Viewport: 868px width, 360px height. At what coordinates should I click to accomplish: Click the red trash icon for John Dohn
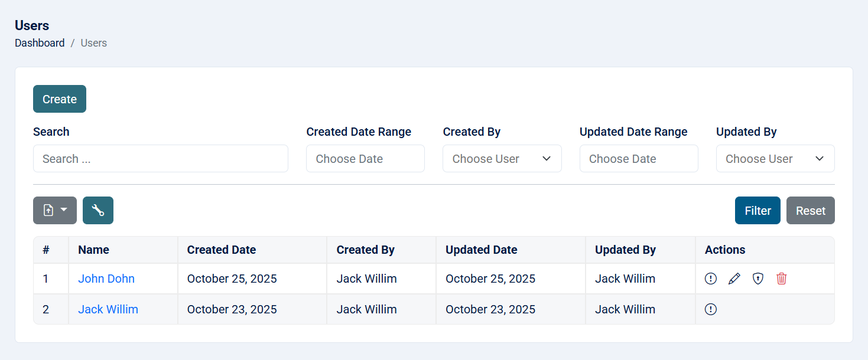pyautogui.click(x=782, y=279)
